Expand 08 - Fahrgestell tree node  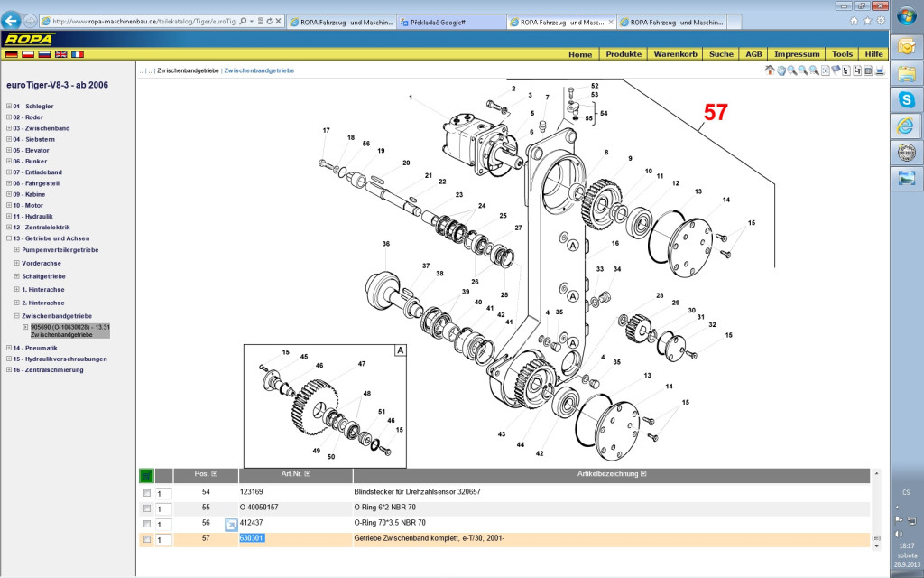point(9,183)
